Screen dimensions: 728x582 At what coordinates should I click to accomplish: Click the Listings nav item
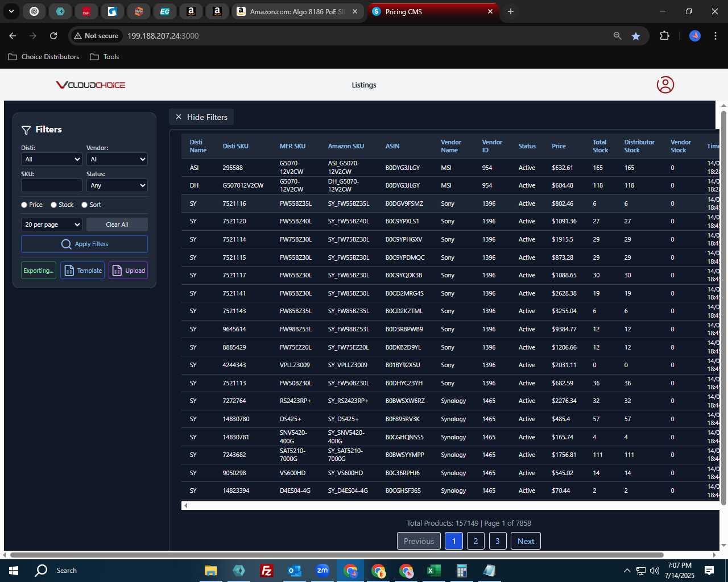pos(364,85)
